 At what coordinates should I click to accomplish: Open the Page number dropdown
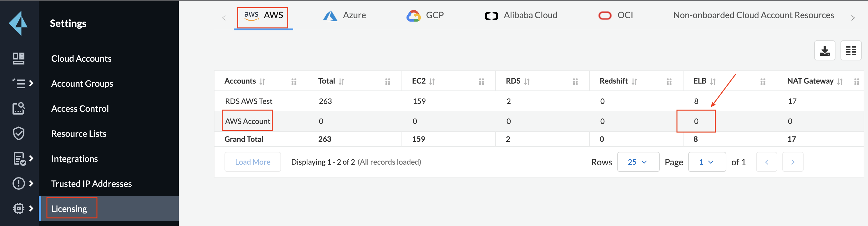(x=707, y=162)
